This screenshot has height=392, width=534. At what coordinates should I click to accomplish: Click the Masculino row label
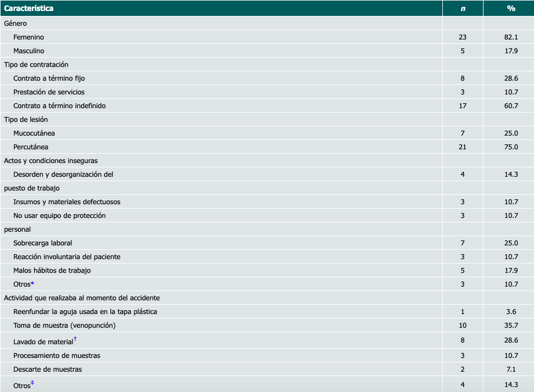(x=29, y=51)
